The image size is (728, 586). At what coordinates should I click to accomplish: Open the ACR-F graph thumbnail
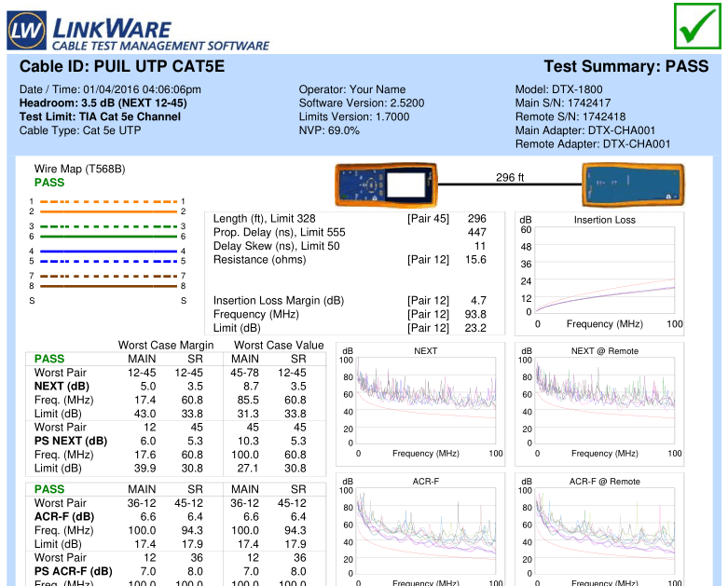420,529
